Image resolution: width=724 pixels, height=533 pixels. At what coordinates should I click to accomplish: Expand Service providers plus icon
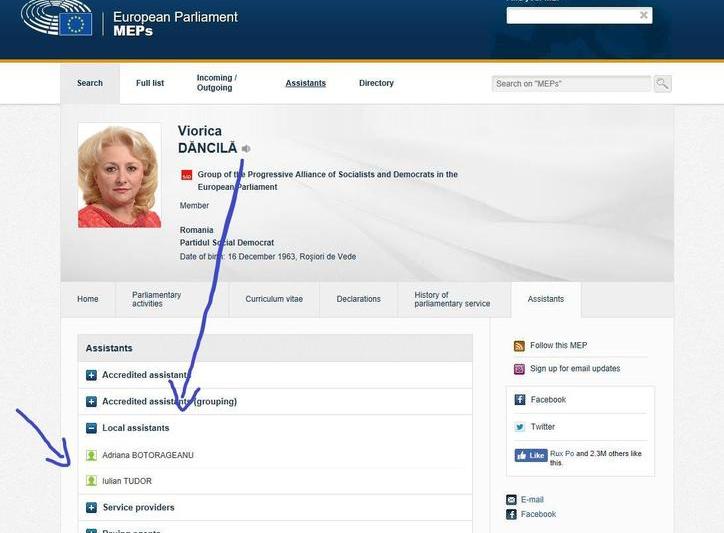point(91,508)
